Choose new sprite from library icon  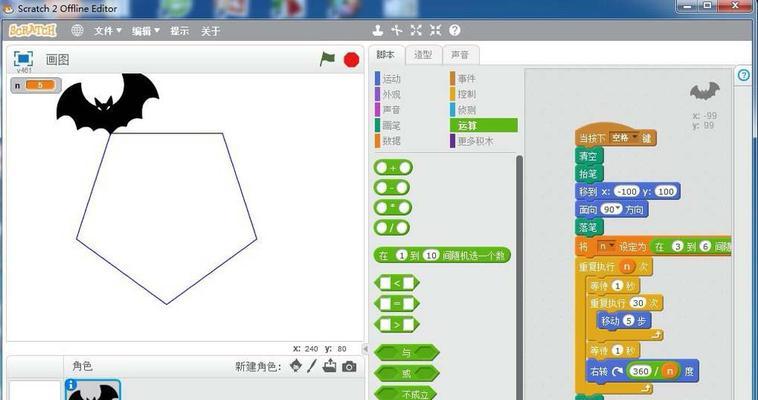pos(296,366)
